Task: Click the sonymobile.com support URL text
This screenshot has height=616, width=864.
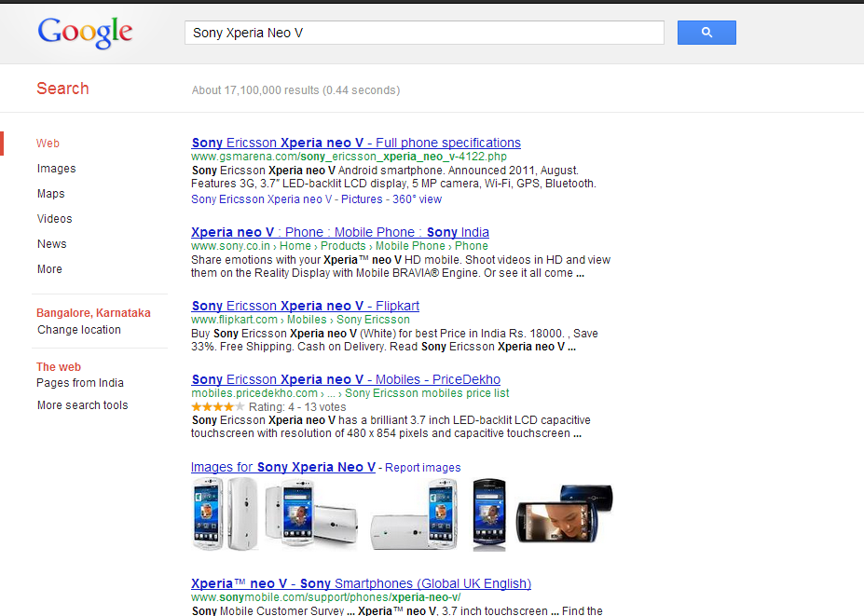Action: pyautogui.click(x=326, y=597)
